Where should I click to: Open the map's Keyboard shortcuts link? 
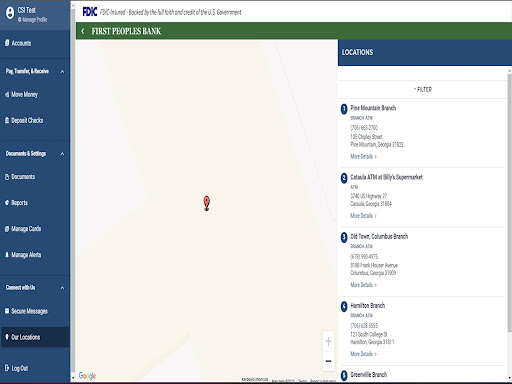click(255, 379)
